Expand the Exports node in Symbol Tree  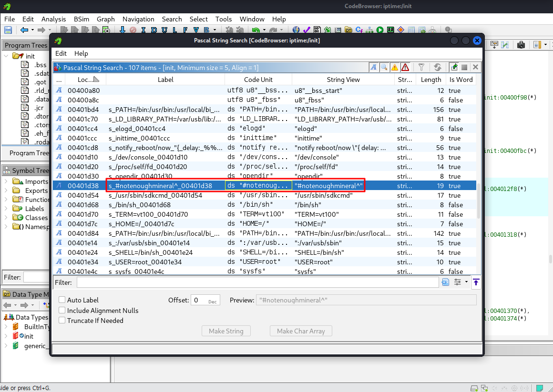coord(6,191)
